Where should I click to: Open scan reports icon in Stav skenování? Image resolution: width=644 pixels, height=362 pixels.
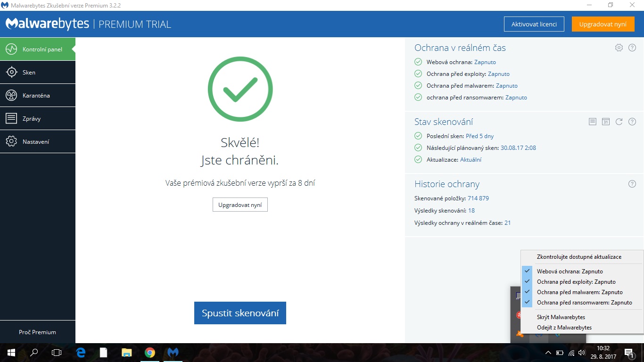click(x=593, y=122)
